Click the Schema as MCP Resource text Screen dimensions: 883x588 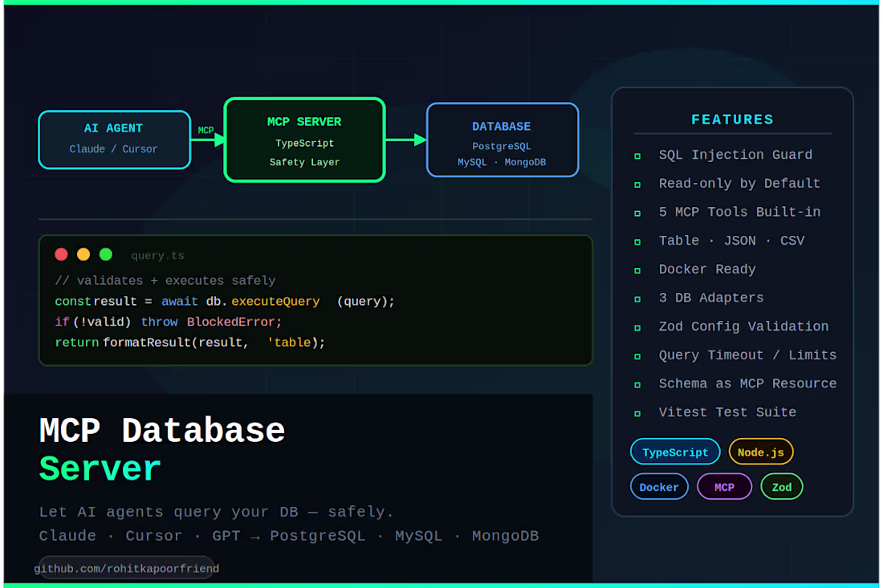747,383
